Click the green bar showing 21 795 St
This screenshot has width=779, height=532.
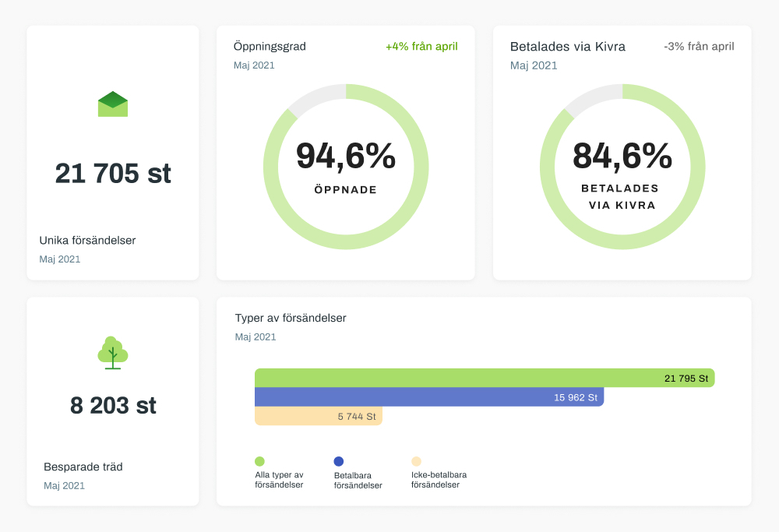pyautogui.click(x=483, y=378)
